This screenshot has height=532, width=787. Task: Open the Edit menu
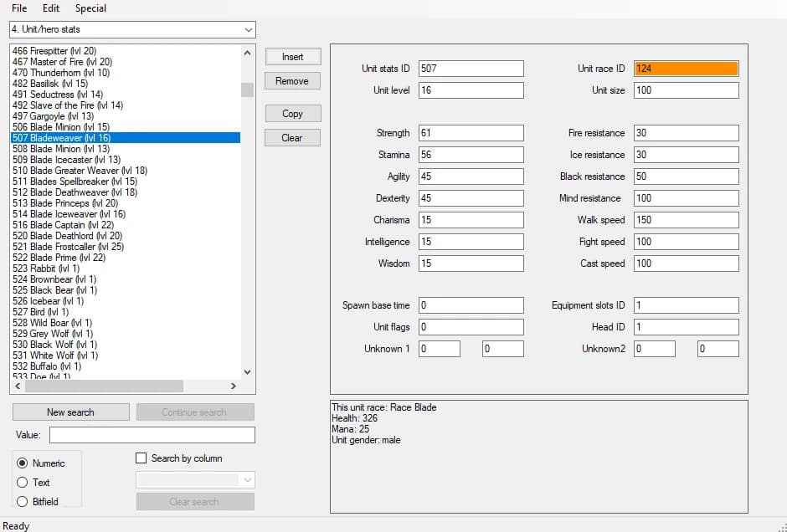[51, 8]
